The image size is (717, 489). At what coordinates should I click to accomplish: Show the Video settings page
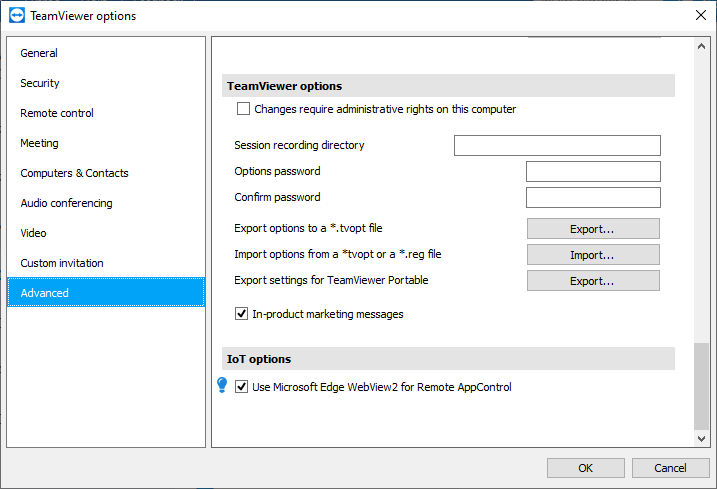[106, 233]
